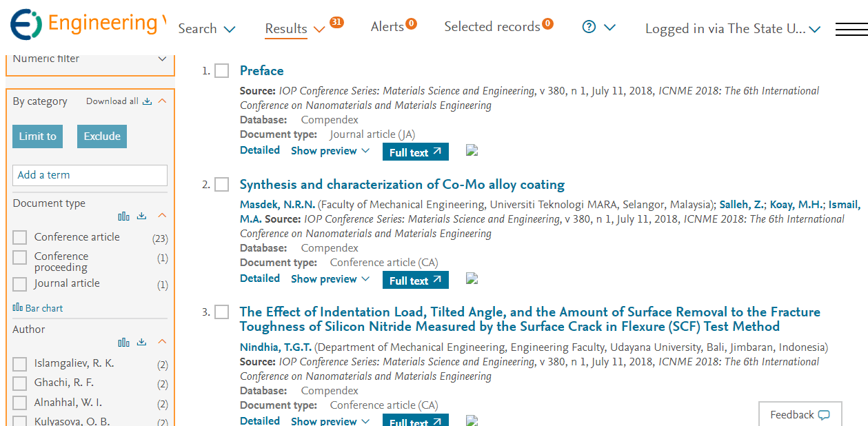Screen dimensions: 868x426
Task: Download Document type facet data icon
Action: point(141,216)
